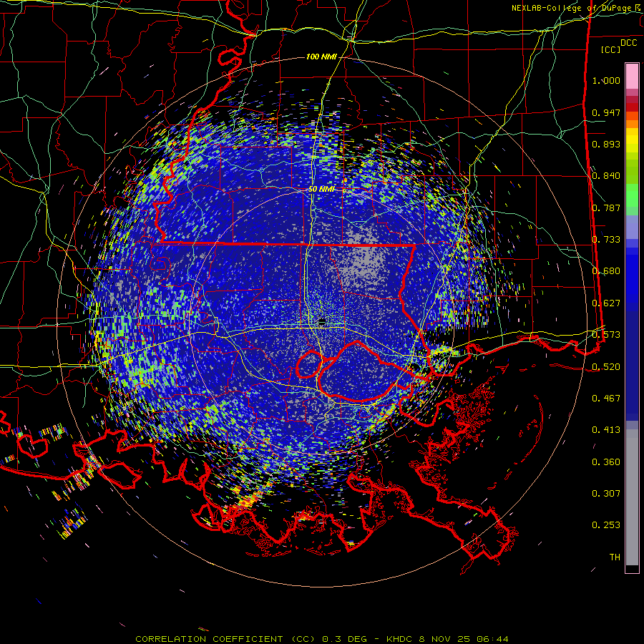Click the 1.000 scale value

pyautogui.click(x=606, y=80)
